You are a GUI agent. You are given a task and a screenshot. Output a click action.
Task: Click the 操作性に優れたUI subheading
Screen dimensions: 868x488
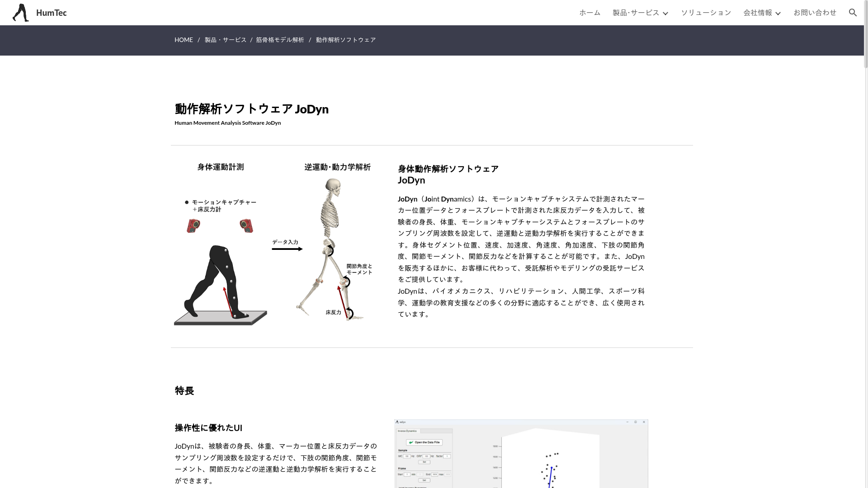pyautogui.click(x=208, y=427)
